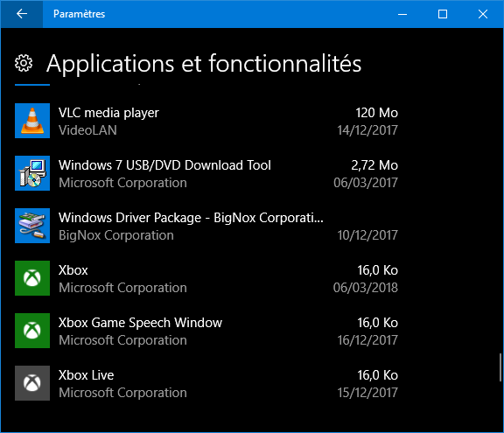The width and height of the screenshot is (504, 433).
Task: Click the Windows Driver Package BigNox icon
Action: click(x=32, y=226)
